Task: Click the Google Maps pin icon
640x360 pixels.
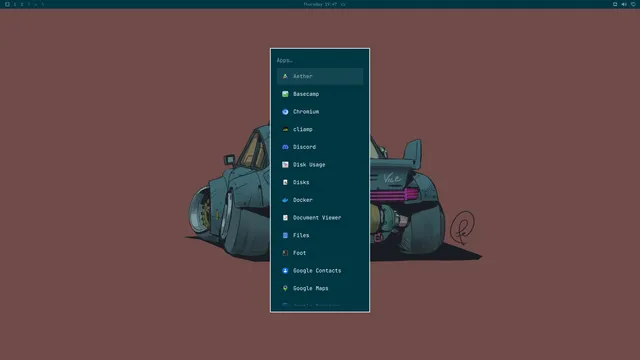Action: [285, 288]
